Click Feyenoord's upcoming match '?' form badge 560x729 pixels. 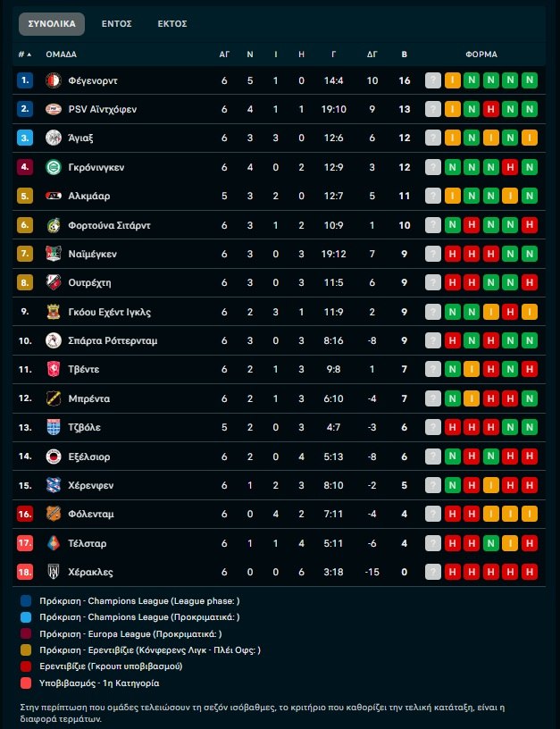[x=433, y=80]
